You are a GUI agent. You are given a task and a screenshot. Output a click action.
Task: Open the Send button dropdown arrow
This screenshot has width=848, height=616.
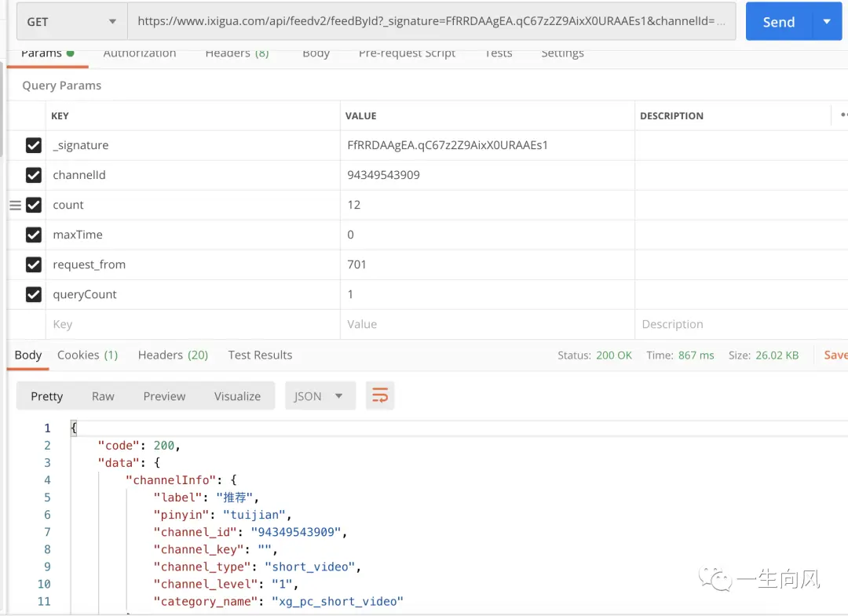(x=827, y=22)
